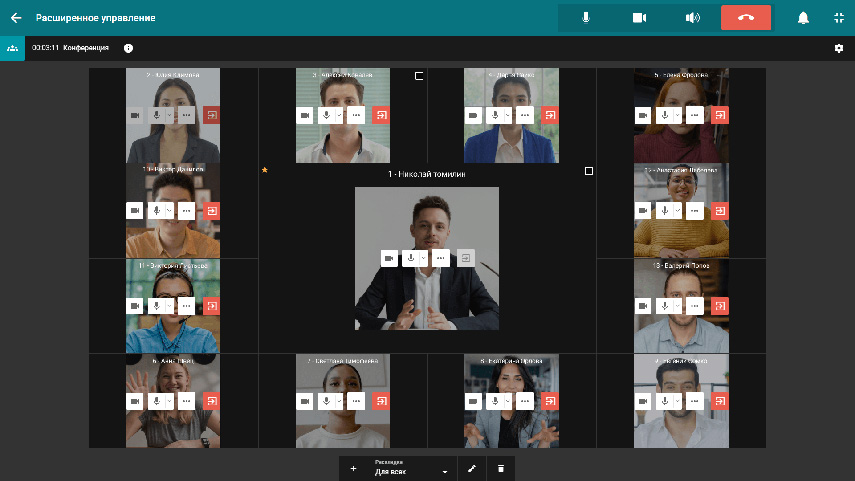Hang up with the red phone button
This screenshot has width=855, height=481.
[745, 17]
